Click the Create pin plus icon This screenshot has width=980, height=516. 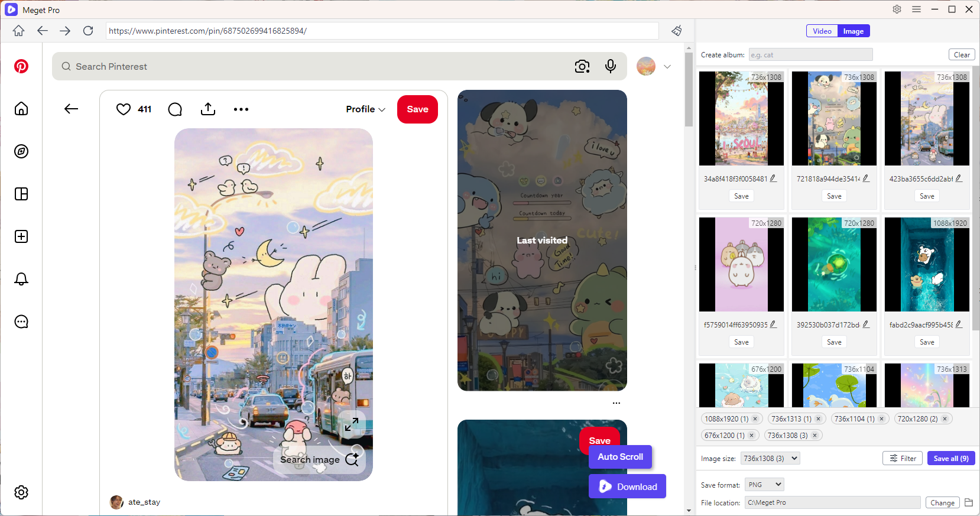pos(21,236)
